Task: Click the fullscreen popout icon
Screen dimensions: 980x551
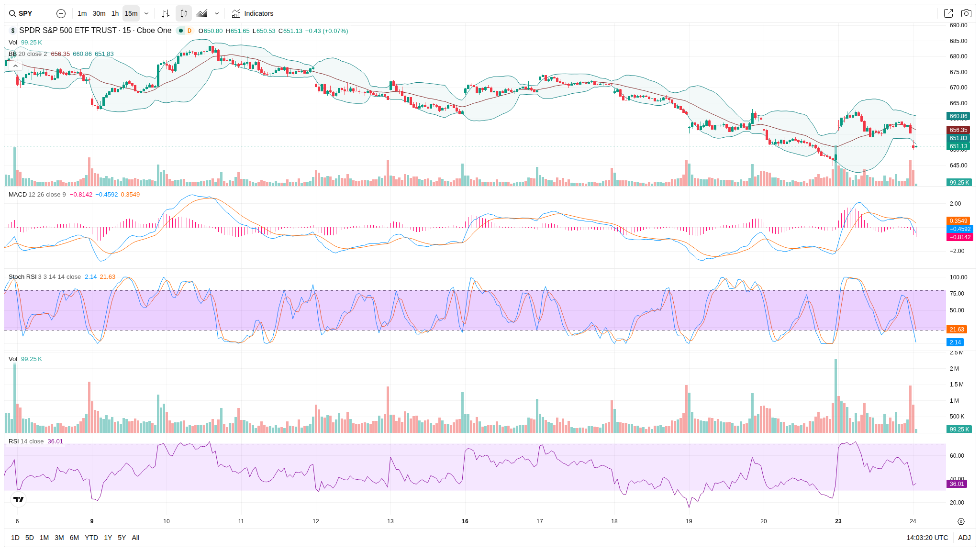Action: 948,13
